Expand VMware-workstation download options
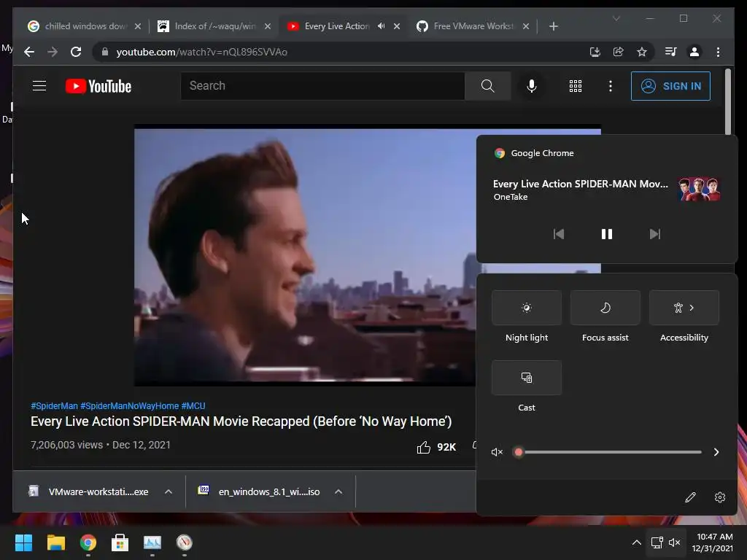 (169, 491)
